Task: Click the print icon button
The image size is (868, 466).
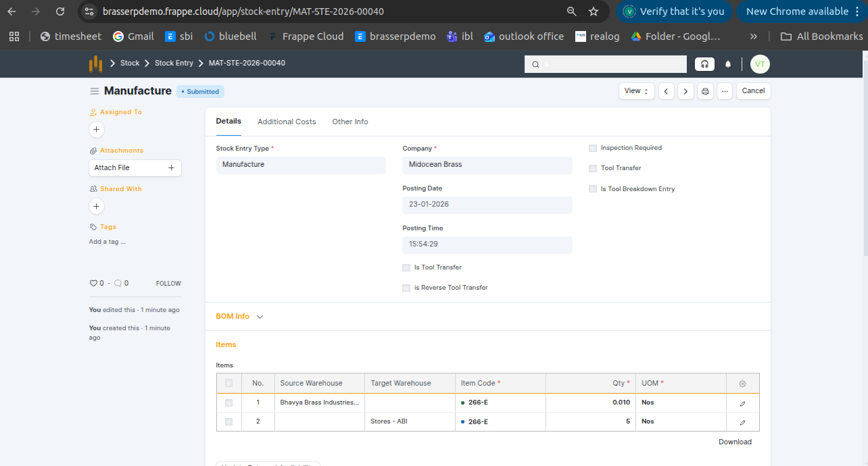Action: coord(705,91)
